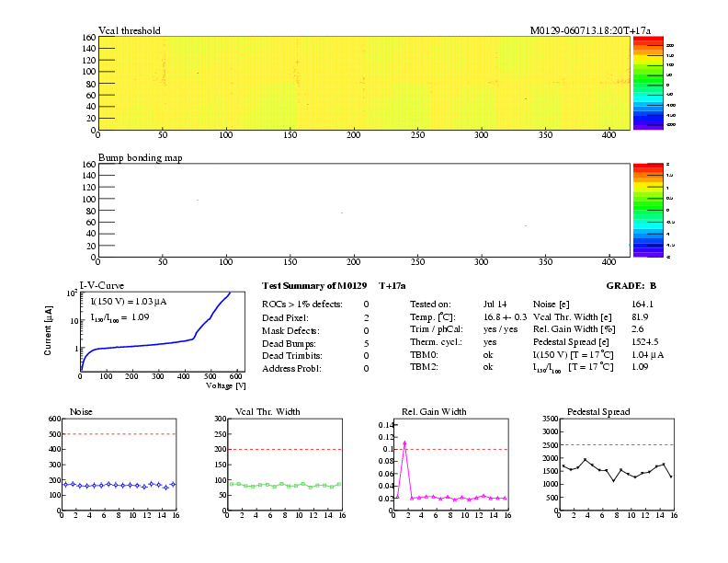The height and width of the screenshot is (563, 728).
Task: Click the 'Mask Defects:' label
Action: [x=290, y=331]
